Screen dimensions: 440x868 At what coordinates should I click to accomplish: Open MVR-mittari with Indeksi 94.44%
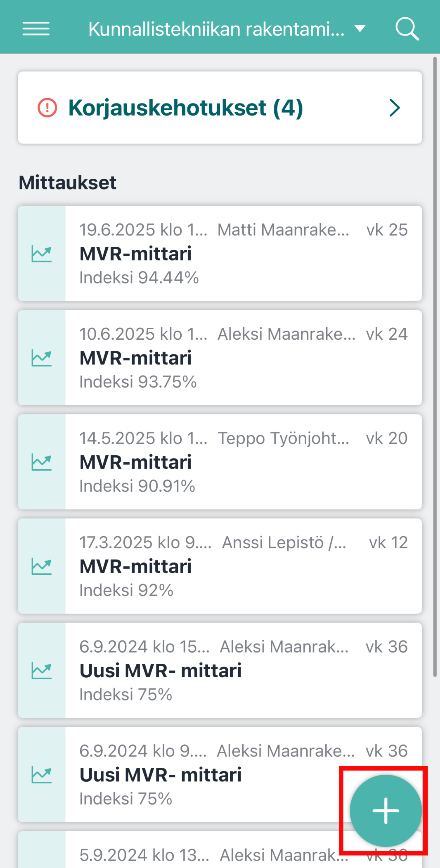coord(220,253)
